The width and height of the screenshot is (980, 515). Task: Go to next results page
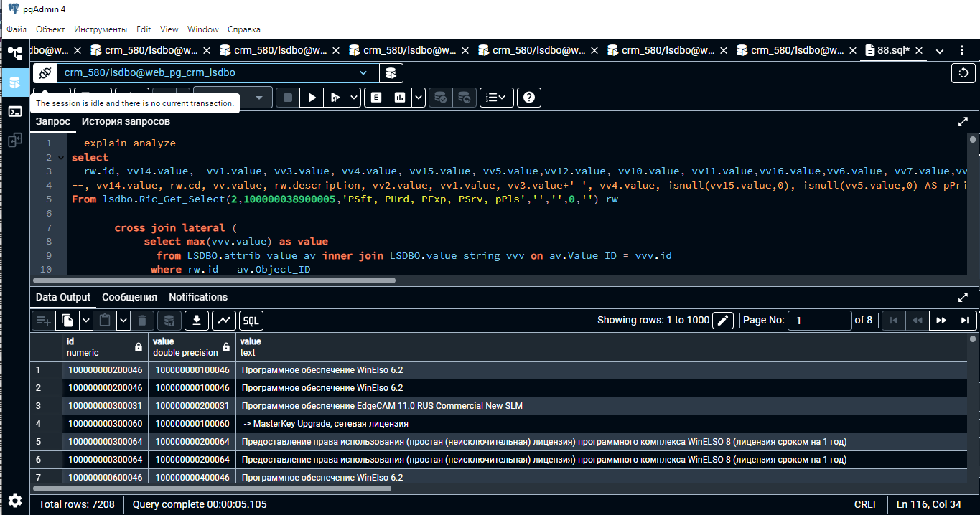[941, 321]
